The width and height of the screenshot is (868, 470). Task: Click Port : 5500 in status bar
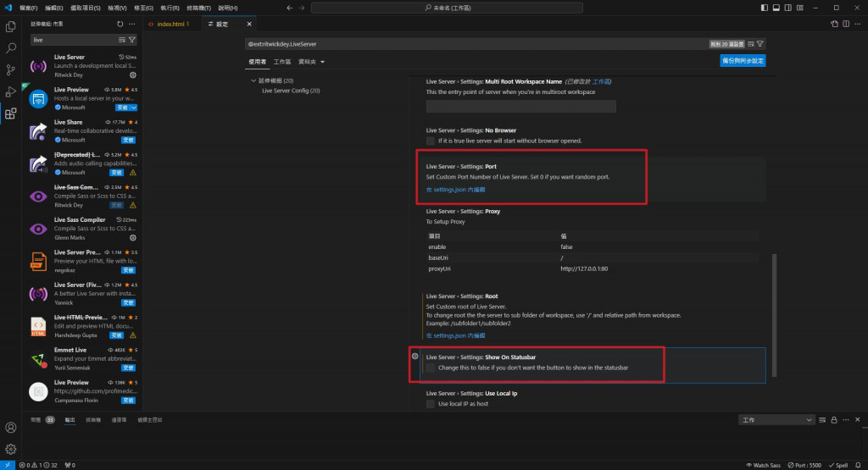click(x=805, y=465)
